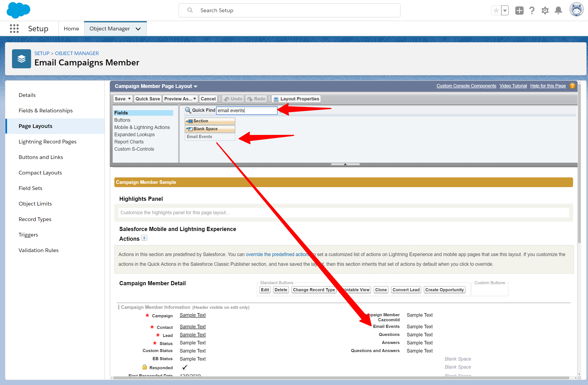Click the Responded checkmark
The width and height of the screenshot is (588, 385).
[x=185, y=367]
